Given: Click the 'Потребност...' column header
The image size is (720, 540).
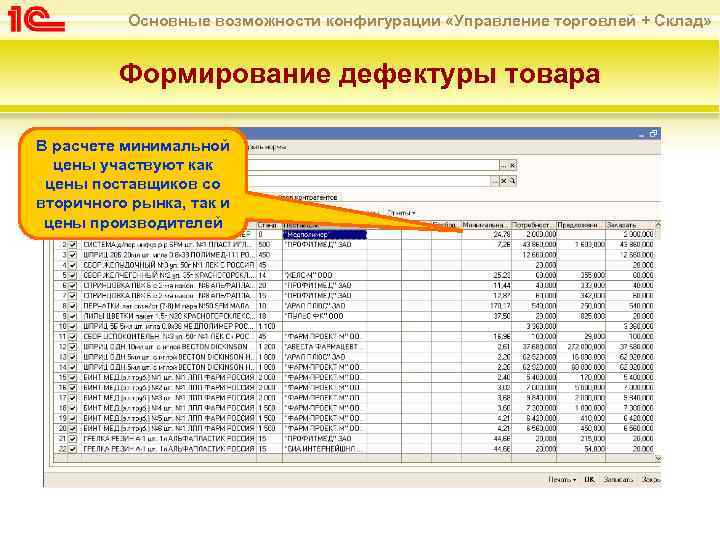Looking at the screenshot, I should click(x=534, y=225).
